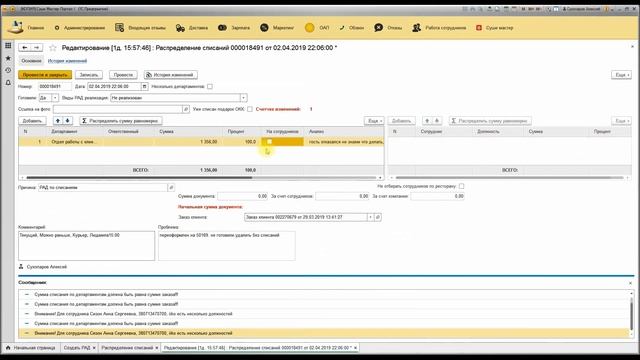Open History clock icon in left sidebar
640x360 pixels.
point(8,70)
